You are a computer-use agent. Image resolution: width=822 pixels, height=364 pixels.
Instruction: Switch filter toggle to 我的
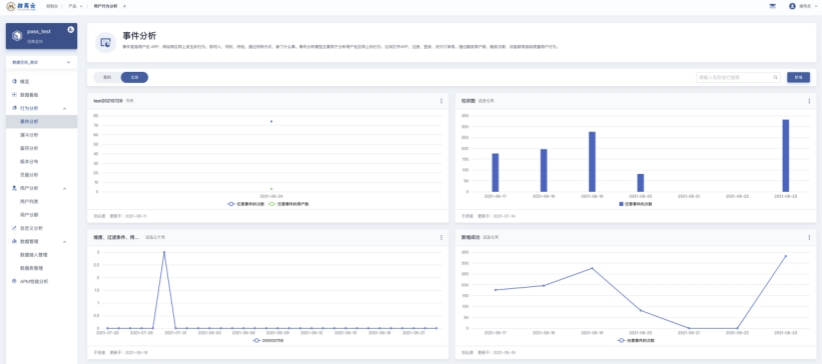pos(107,78)
